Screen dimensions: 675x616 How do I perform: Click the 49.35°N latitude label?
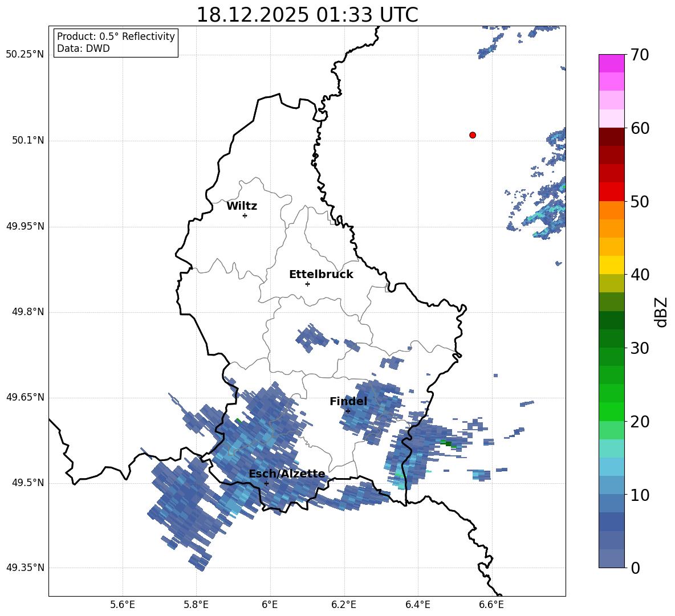tap(25, 568)
